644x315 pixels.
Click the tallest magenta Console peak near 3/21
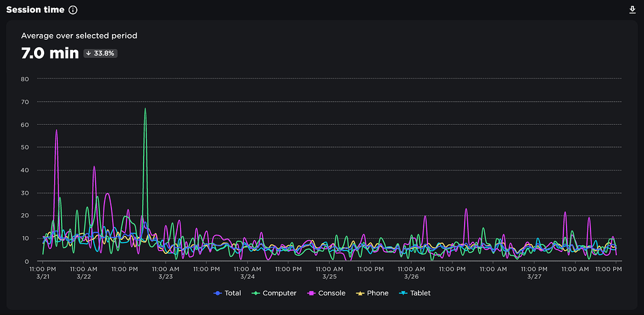pos(56,130)
